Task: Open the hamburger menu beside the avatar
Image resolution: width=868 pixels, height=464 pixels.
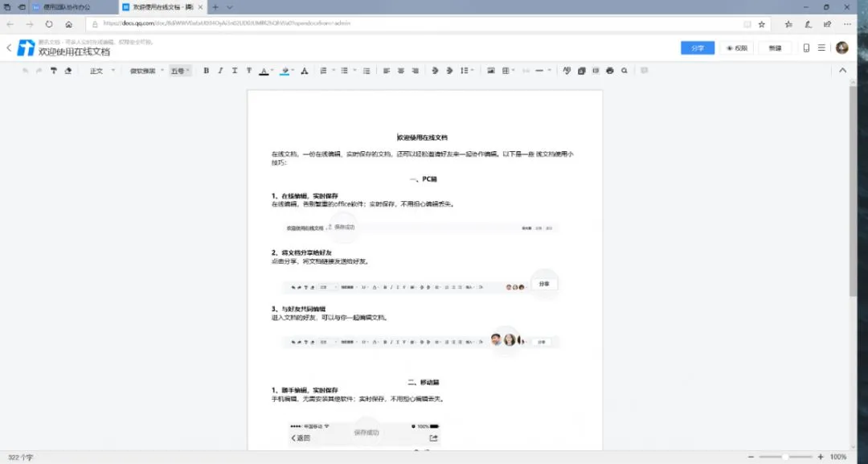Action: [821, 48]
